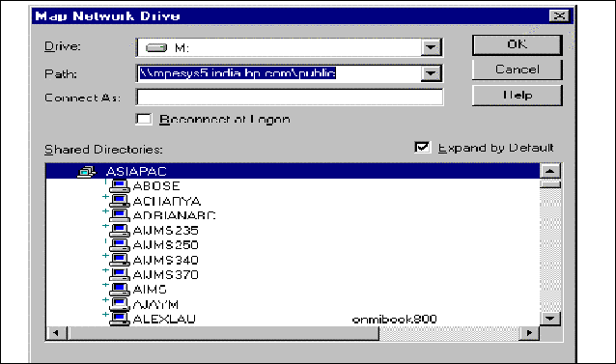The width and height of the screenshot is (616, 364).
Task: Click the omnibook 800 comment text
Action: [395, 320]
